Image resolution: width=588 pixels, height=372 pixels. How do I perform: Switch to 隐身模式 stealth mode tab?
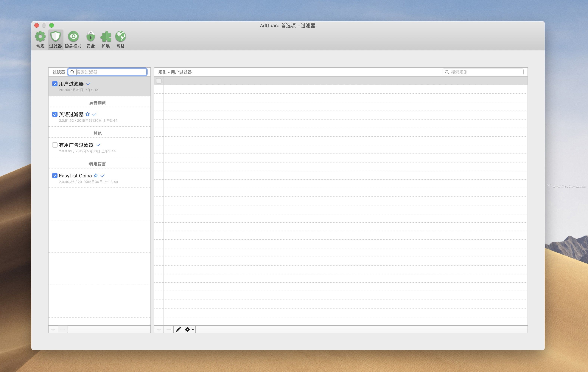[73, 40]
